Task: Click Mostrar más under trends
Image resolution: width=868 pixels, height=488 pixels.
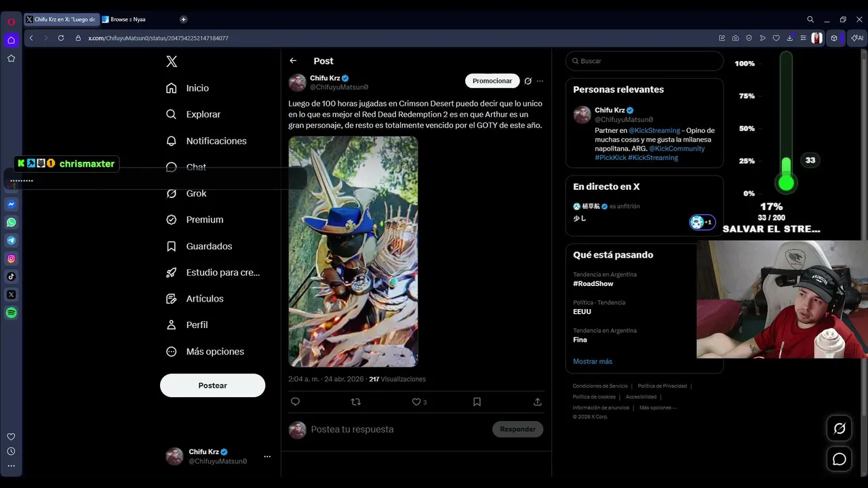Action: [x=593, y=361]
